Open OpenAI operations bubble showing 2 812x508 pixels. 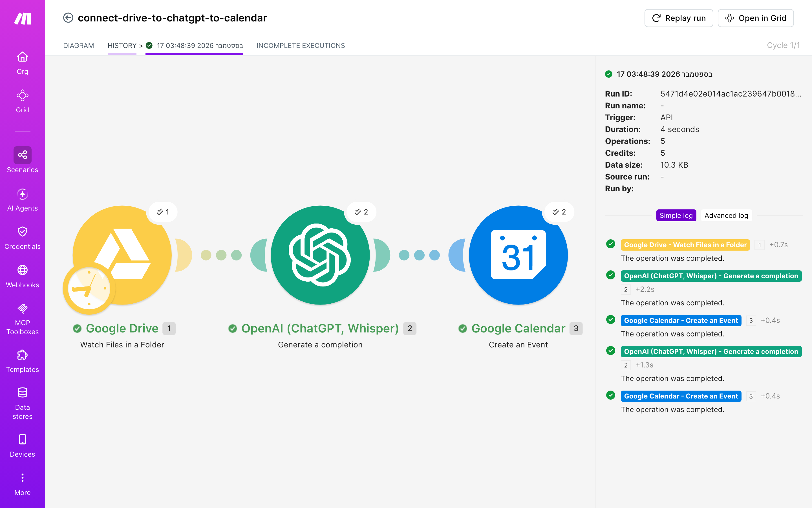click(x=361, y=212)
